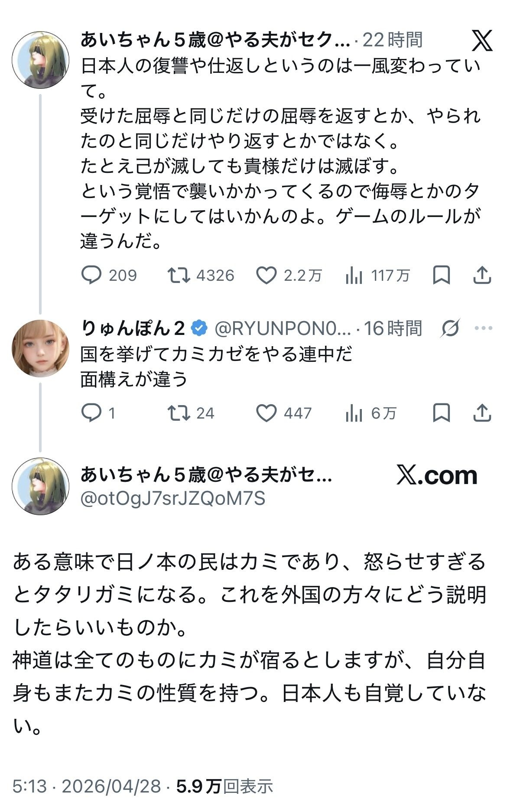Like りゅんぽん2's reply with 447 likes

tap(266, 413)
